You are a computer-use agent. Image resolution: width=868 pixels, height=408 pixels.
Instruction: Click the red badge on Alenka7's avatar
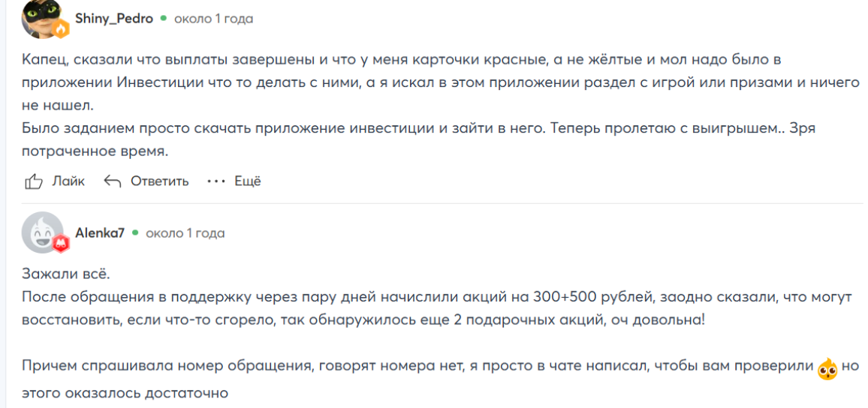(x=60, y=244)
